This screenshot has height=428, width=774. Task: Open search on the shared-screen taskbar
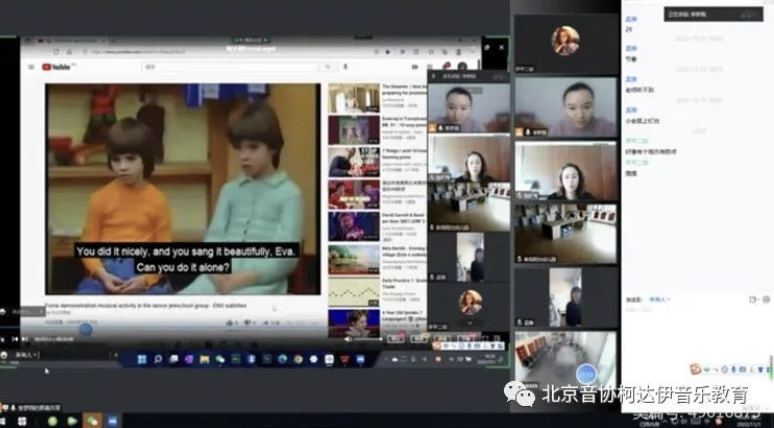pyautogui.click(x=158, y=359)
